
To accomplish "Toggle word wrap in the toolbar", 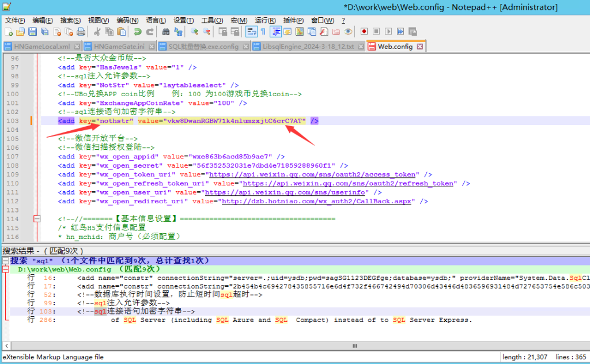I will click(x=251, y=32).
